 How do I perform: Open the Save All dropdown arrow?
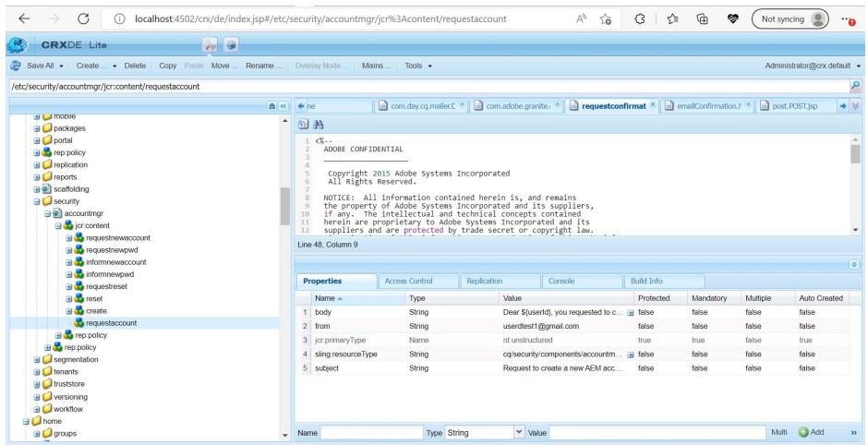click(61, 66)
